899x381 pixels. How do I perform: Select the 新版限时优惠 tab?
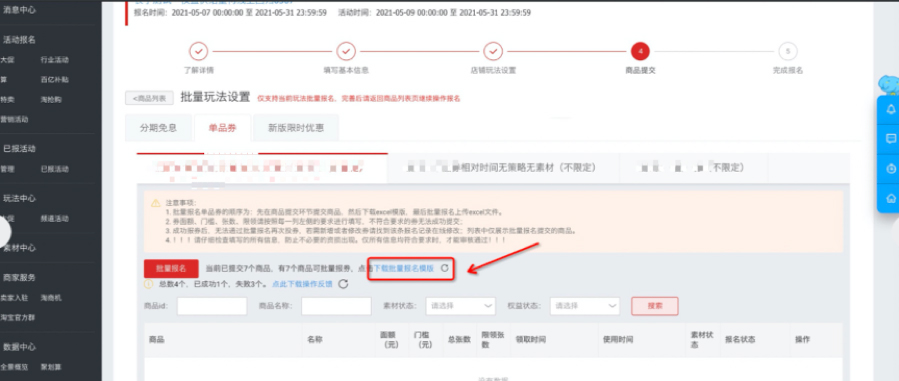(x=296, y=128)
